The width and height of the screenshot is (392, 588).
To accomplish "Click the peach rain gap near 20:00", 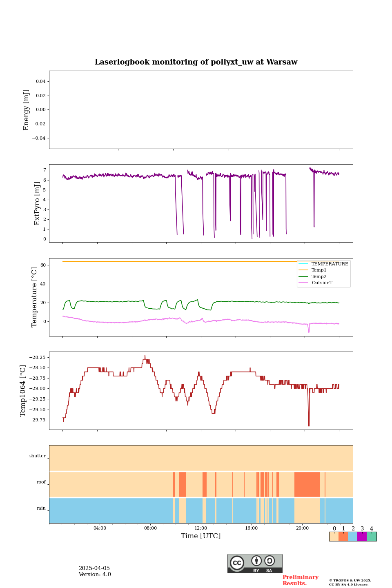I will tap(307, 510).
